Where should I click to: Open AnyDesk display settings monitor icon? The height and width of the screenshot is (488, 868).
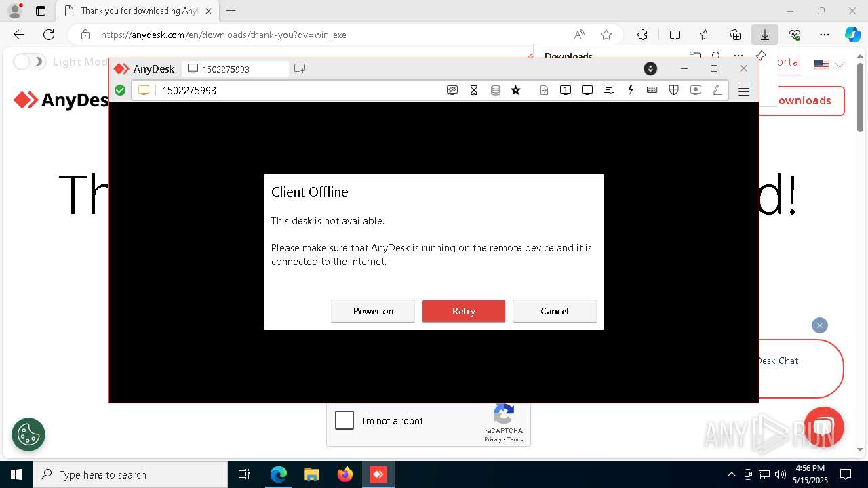[x=587, y=90]
